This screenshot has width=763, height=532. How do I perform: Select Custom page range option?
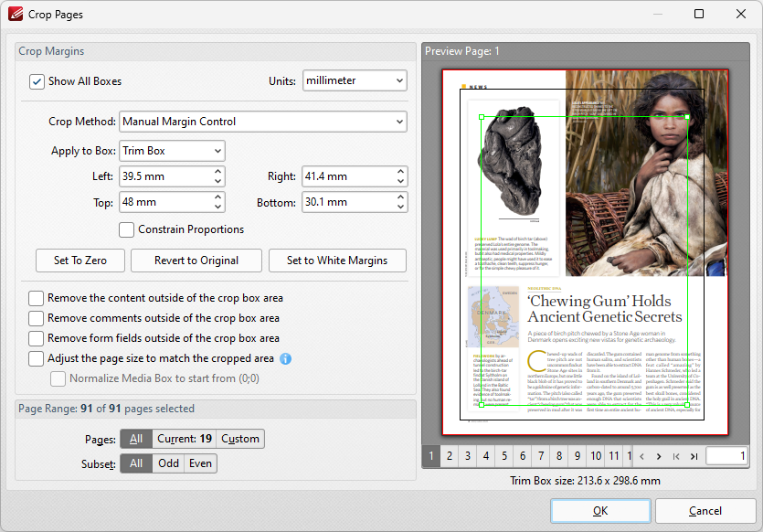coord(240,439)
